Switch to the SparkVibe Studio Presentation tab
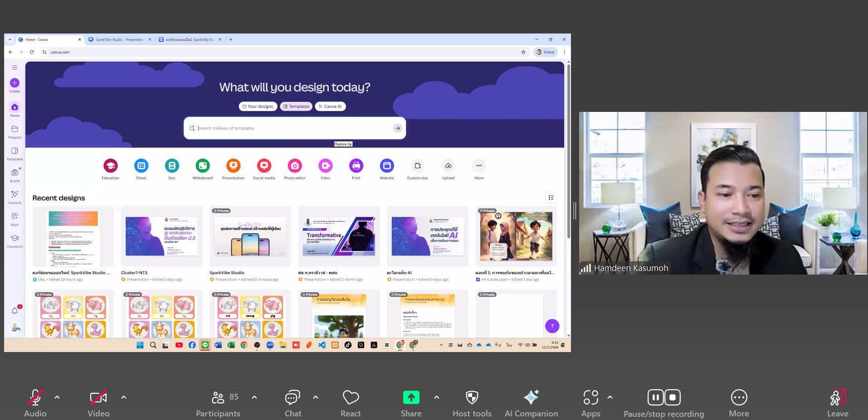 point(119,40)
